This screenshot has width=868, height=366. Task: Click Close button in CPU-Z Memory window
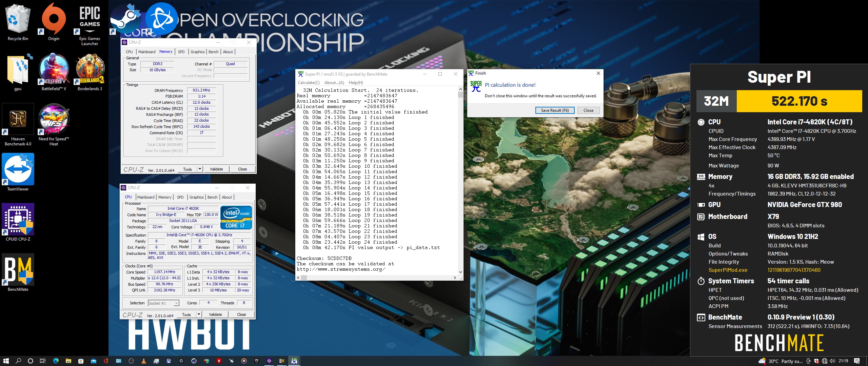(x=242, y=169)
